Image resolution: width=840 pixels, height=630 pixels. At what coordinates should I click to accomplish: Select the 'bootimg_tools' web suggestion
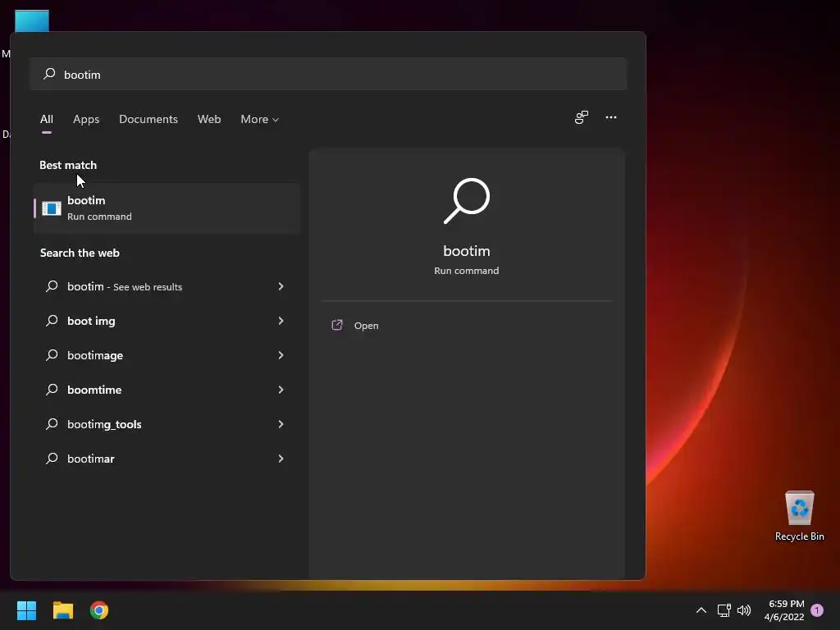(x=167, y=424)
